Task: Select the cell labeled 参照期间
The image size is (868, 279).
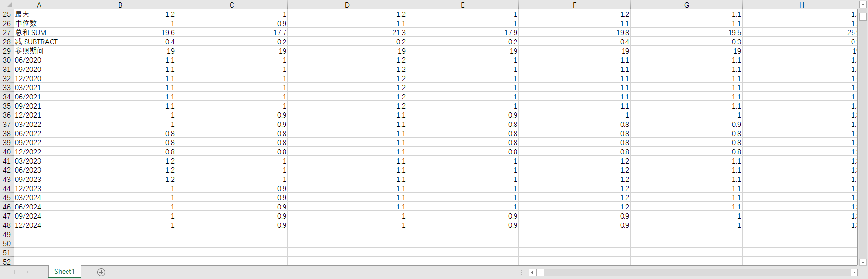Action: point(39,51)
